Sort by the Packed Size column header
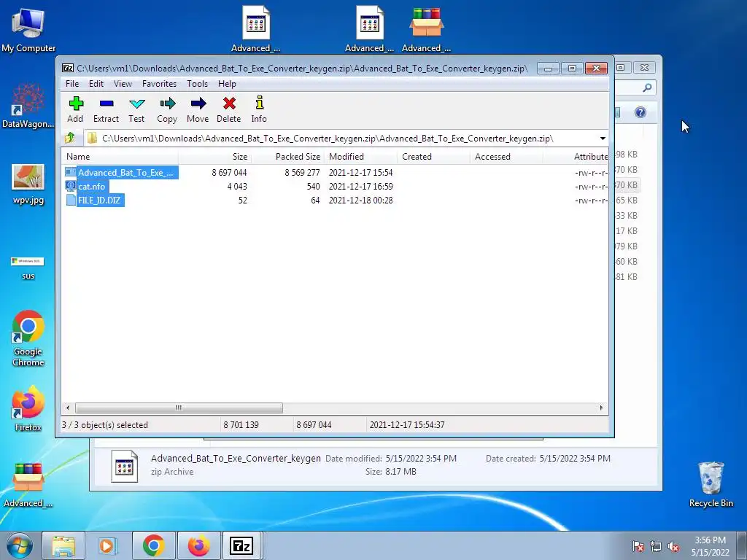The image size is (747, 560). point(287,157)
